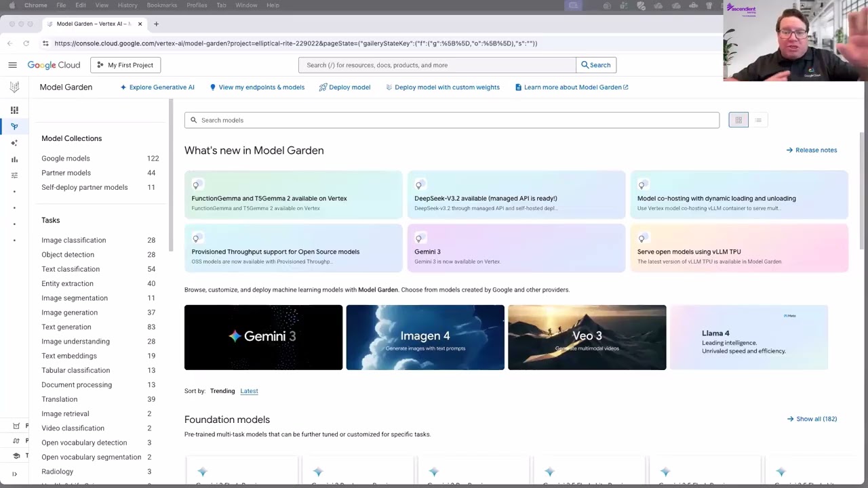Screen dimensions: 868x488
Task: Open Model co-hosting announcement card
Action: pyautogui.click(x=739, y=195)
